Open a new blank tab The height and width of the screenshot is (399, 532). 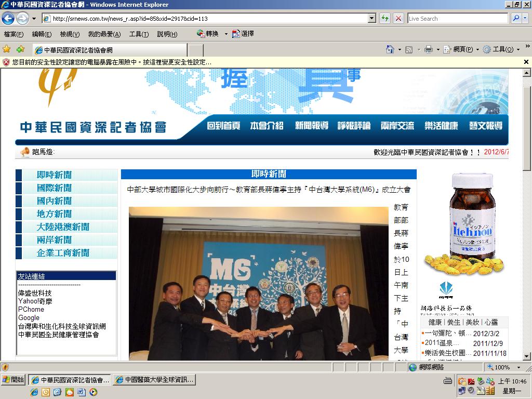pyautogui.click(x=196, y=50)
